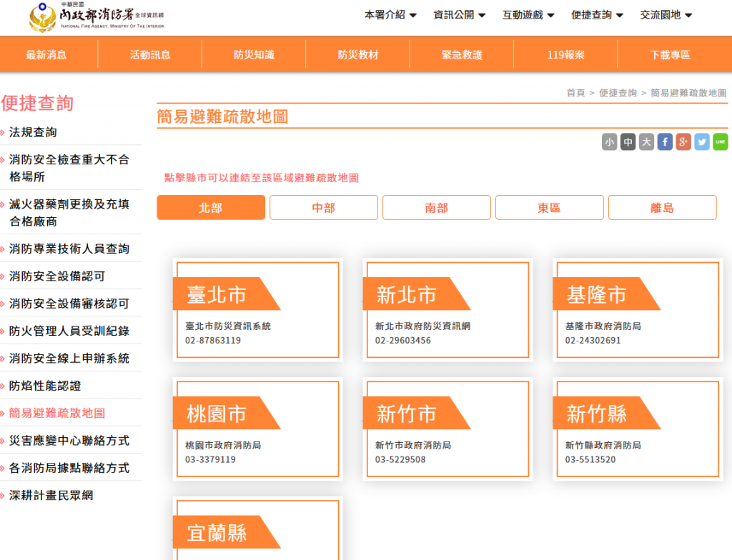The height and width of the screenshot is (560, 732).
Task: Click phone number 03-5513520
Action: (590, 459)
